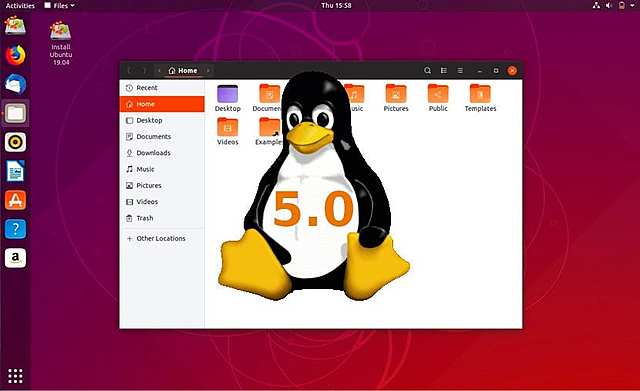Select the Examples link folder
This screenshot has width=640, height=391.
point(269,131)
